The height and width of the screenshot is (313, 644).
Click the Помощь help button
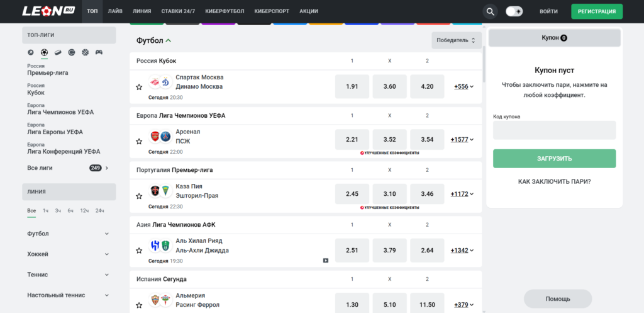pos(558,299)
